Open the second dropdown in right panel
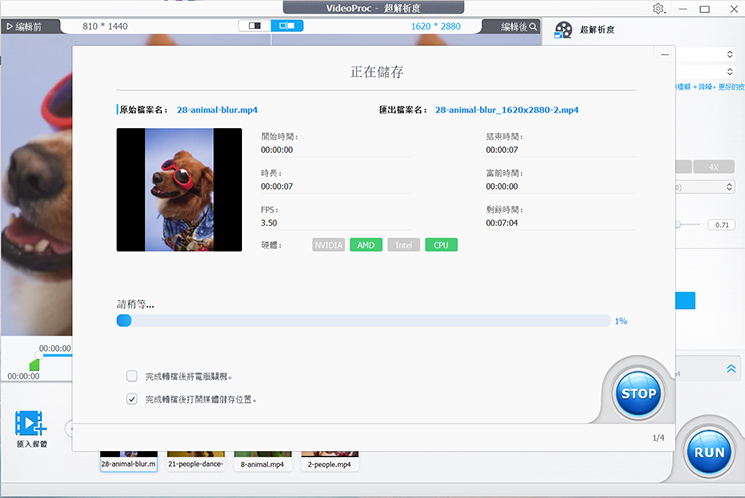Screen dimensions: 745x498 pyautogui.click(x=705, y=72)
